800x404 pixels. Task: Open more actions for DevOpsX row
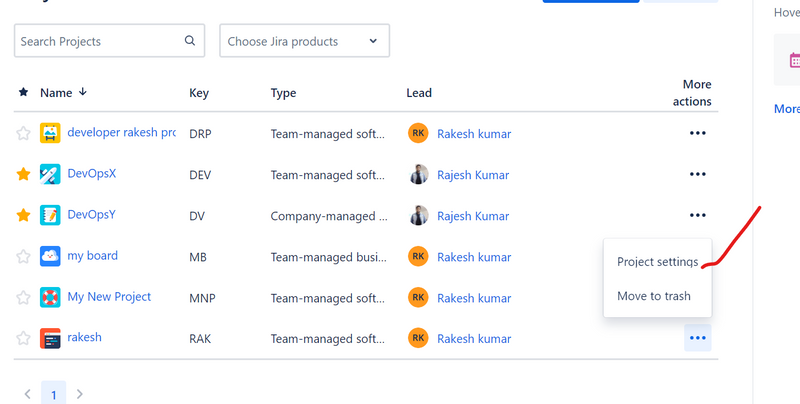pyautogui.click(x=697, y=174)
